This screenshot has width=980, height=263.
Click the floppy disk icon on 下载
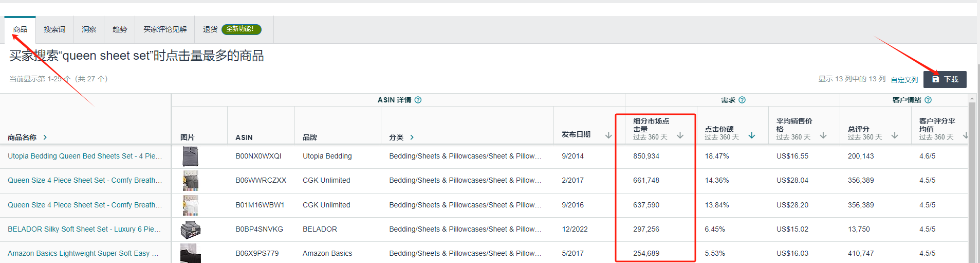935,79
